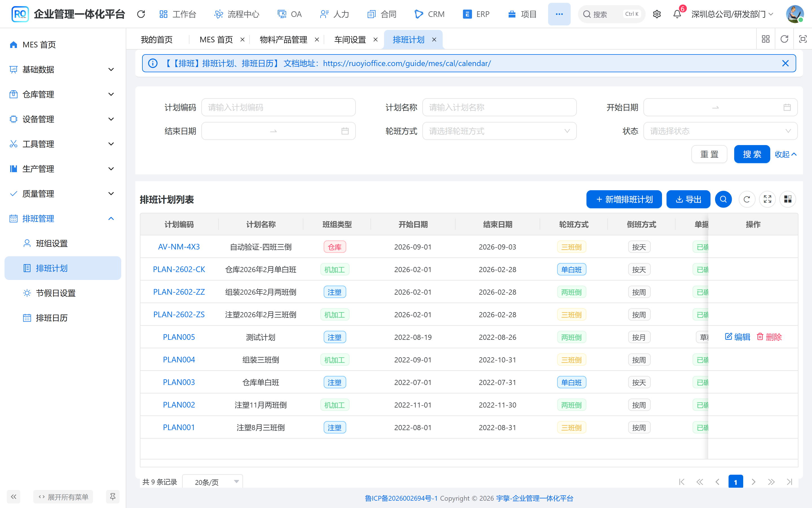Screen dimensions: 812x508
Task: Toggle content fullscreen icon
Action: pyautogui.click(x=803, y=39)
